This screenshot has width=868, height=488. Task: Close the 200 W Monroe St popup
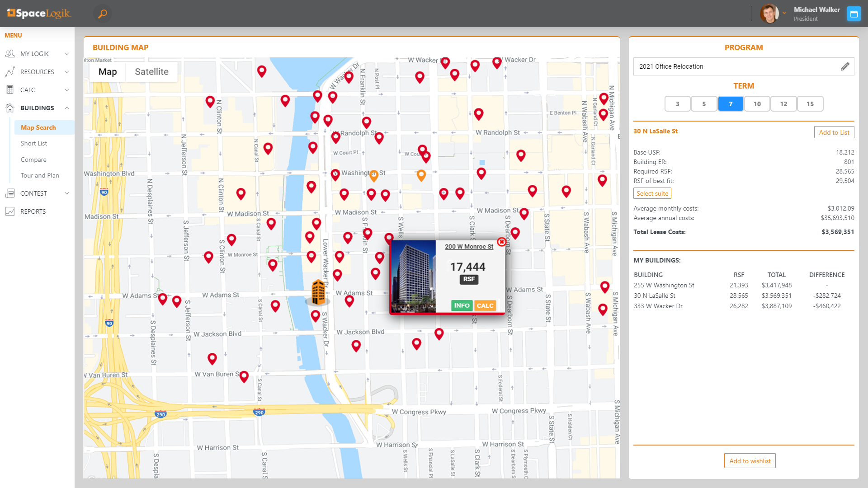501,242
